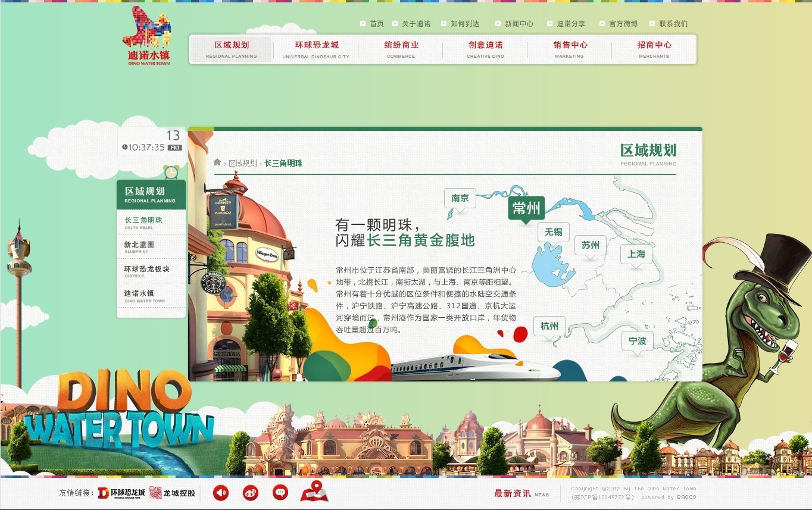Open 环球恐龙板块 District in the sidebar
This screenshot has width=812, height=510.
coord(146,271)
